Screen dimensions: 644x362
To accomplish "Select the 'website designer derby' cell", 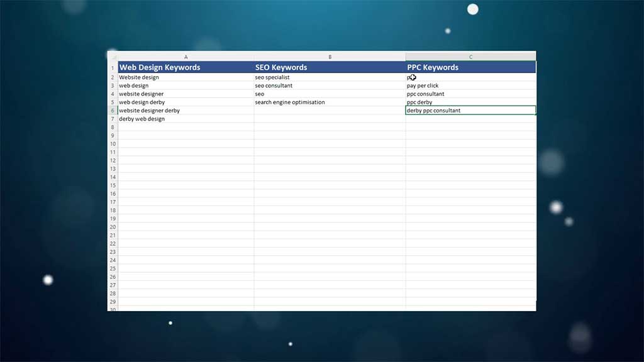I will click(x=186, y=111).
